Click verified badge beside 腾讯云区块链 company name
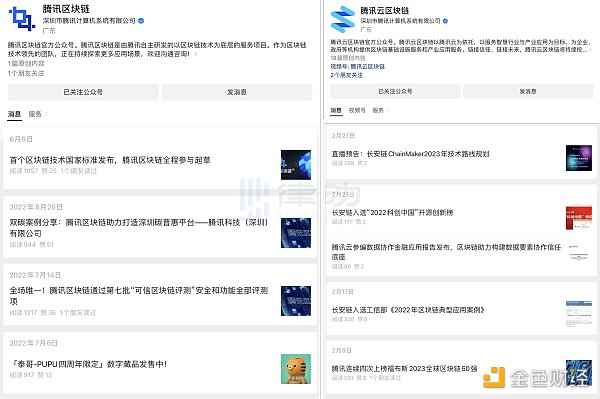Viewport: 600px width, 399px height. (445, 21)
